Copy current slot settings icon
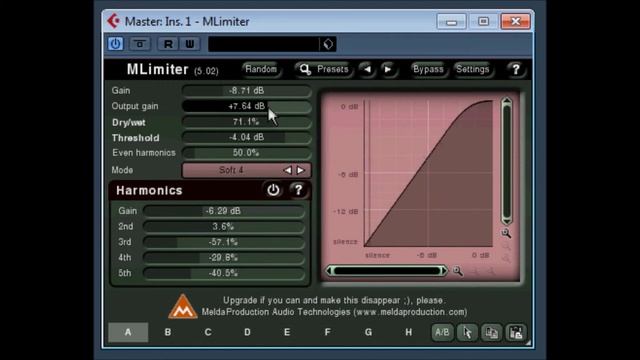The width and height of the screenshot is (640, 360). (x=491, y=332)
